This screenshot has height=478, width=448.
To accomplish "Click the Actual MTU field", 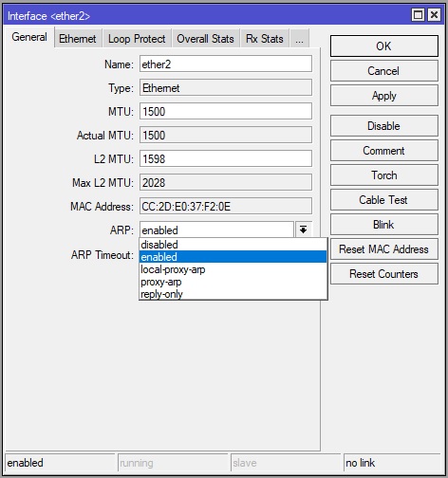I will tap(226, 136).
